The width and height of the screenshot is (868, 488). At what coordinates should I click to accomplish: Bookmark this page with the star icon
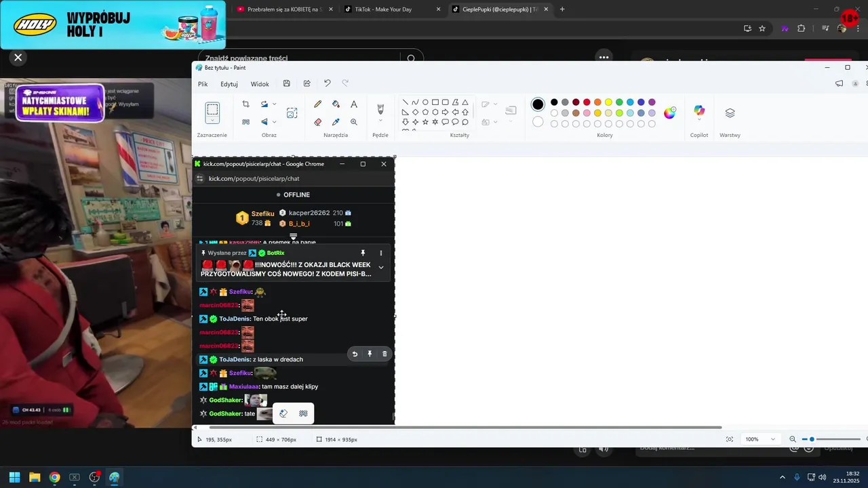pyautogui.click(x=762, y=28)
